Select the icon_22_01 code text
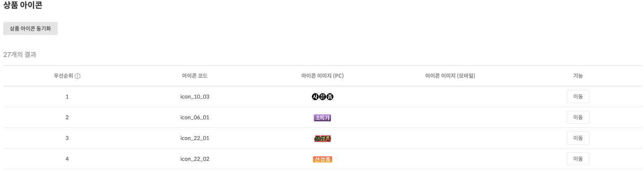Screen dimensions: 644x171 195,138
